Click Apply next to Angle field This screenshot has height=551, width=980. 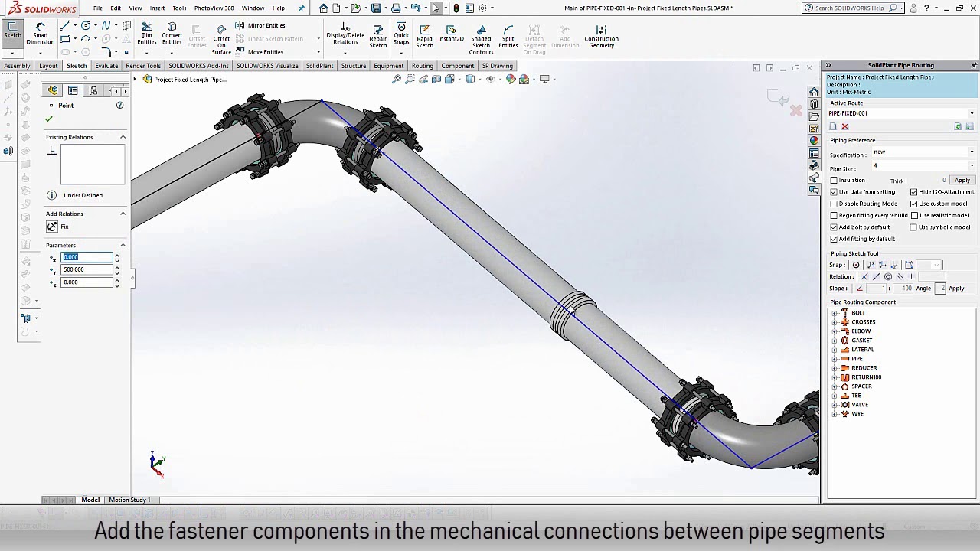(x=956, y=289)
